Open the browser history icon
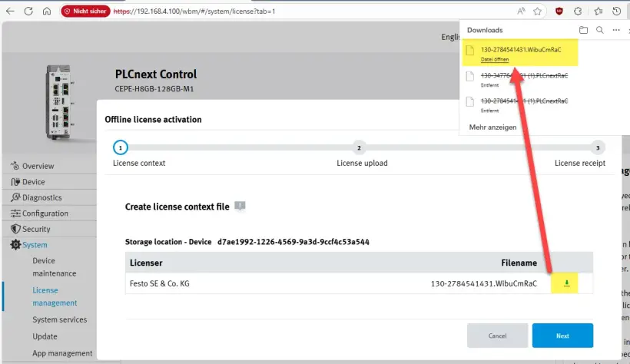The image size is (630, 364). tap(616, 12)
